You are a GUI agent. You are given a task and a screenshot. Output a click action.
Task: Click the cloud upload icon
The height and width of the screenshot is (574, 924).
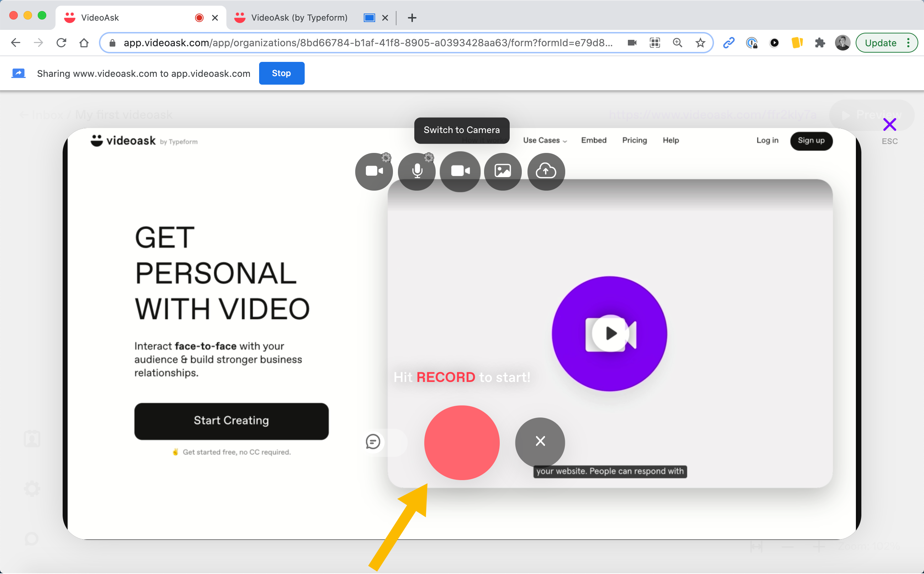tap(546, 171)
